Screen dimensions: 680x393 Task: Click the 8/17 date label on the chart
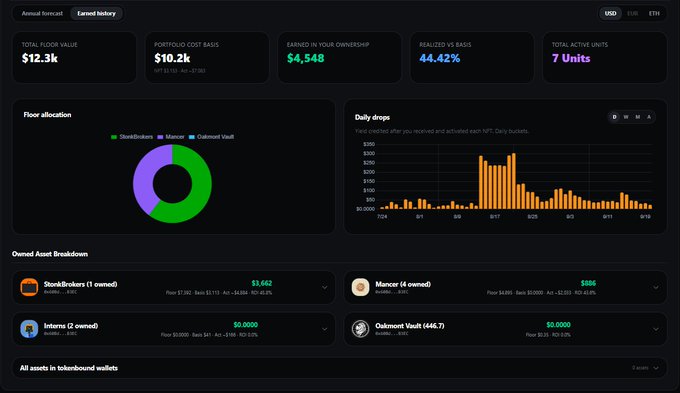(x=495, y=216)
